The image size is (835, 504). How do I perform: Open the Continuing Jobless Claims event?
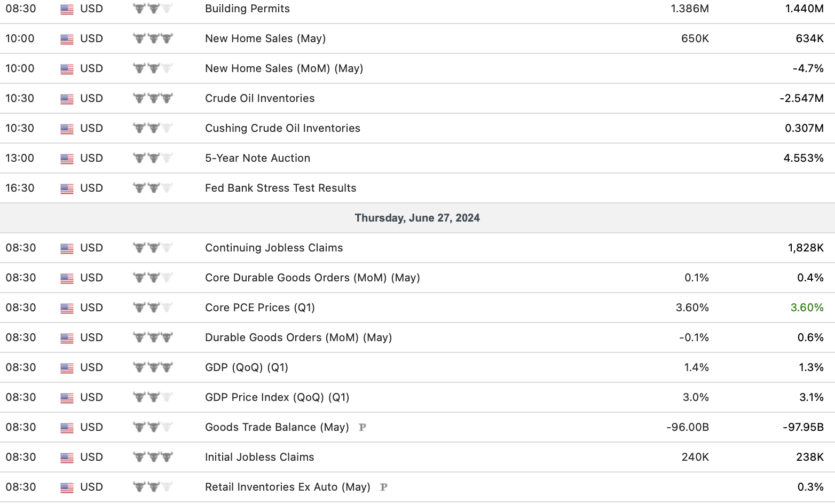click(x=274, y=248)
